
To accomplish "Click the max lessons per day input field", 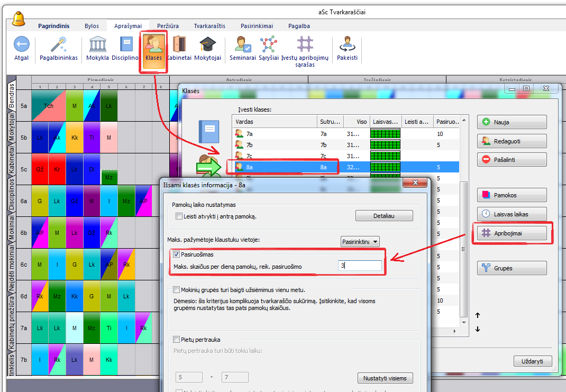I will click(x=360, y=266).
